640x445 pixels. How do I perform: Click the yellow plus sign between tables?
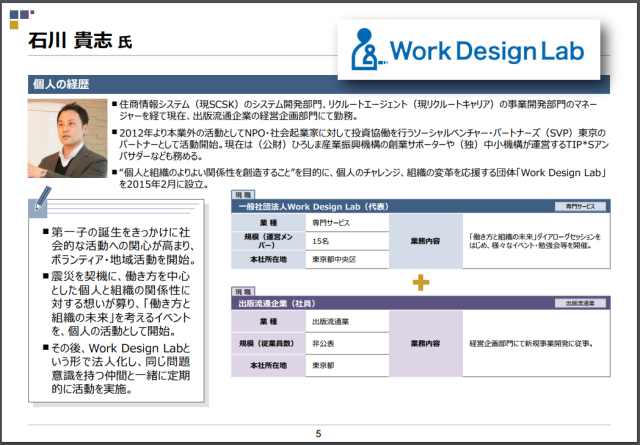(x=421, y=283)
